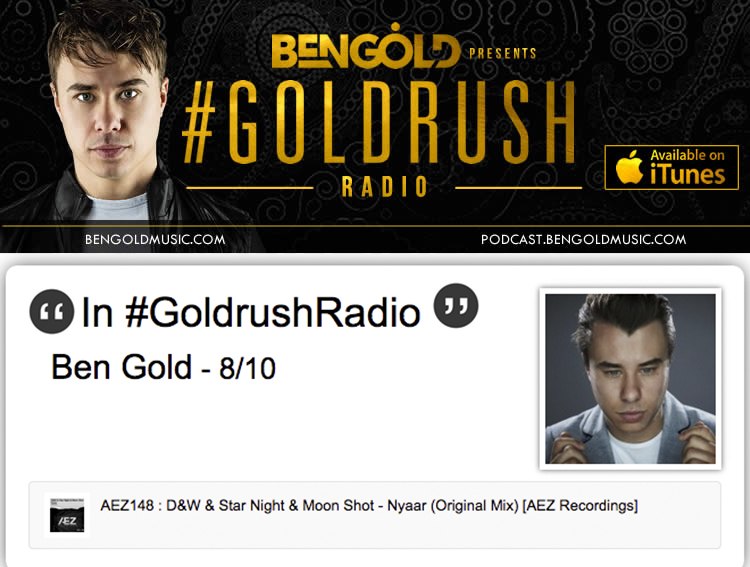The width and height of the screenshot is (750, 567).
Task: Visit the PODCAST.BENGOLDMUSIC.COM link
Action: coord(584,239)
